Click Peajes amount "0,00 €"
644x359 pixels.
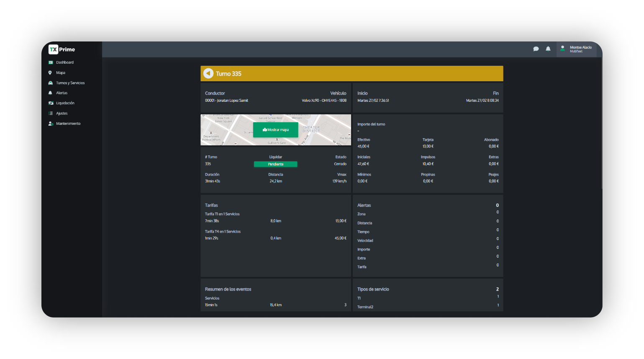click(x=494, y=181)
